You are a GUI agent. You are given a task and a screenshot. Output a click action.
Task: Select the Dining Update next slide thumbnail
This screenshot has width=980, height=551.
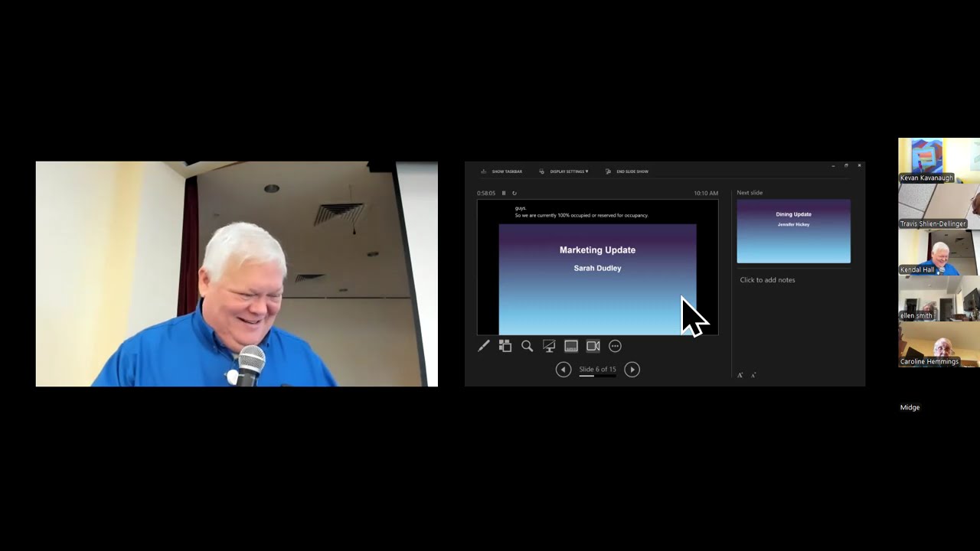(x=793, y=231)
